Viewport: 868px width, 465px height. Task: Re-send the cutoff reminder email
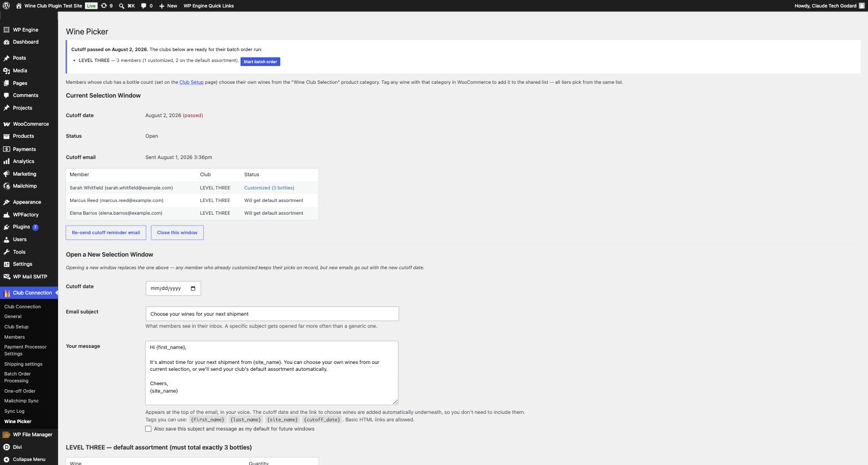coord(106,232)
